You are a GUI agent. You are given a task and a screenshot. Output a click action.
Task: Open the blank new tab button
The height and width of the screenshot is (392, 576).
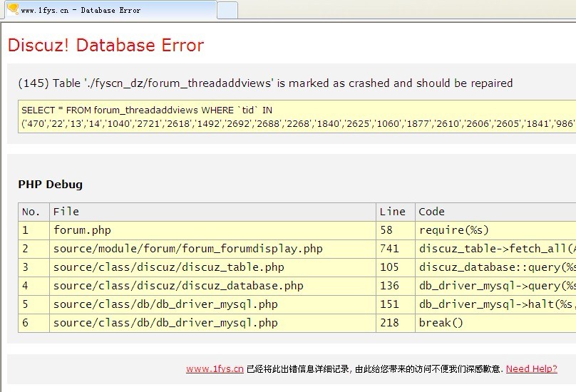click(x=227, y=10)
